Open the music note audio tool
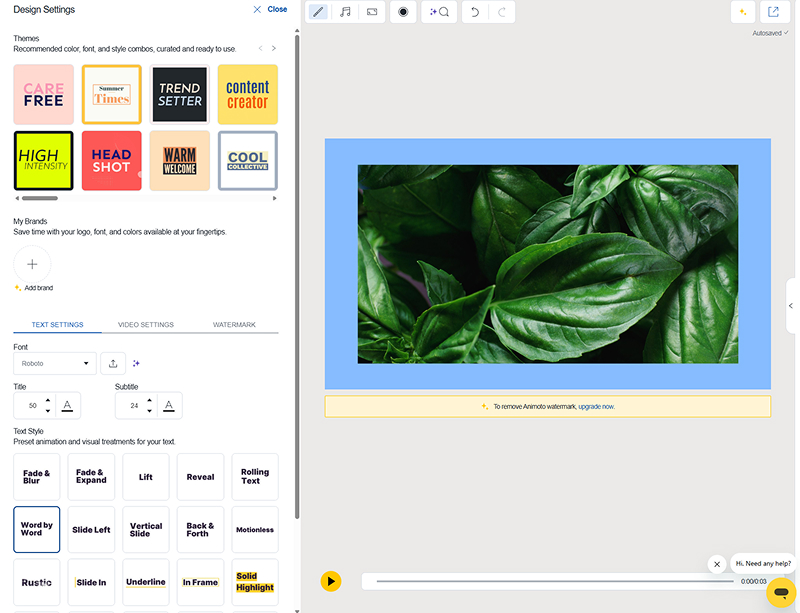This screenshot has width=800, height=613. pos(345,12)
